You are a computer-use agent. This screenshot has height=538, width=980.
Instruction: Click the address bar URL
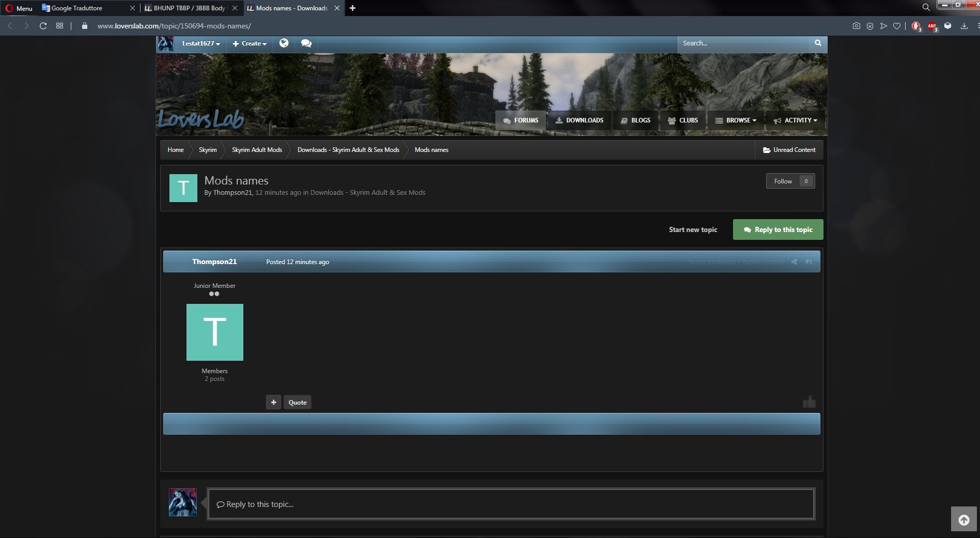tap(174, 26)
